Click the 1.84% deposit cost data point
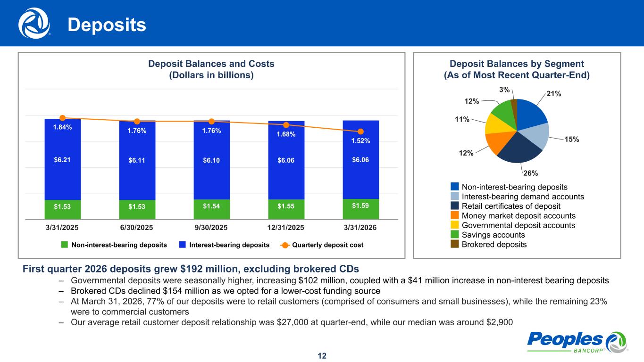The height and width of the screenshot is (362, 644). click(x=62, y=118)
